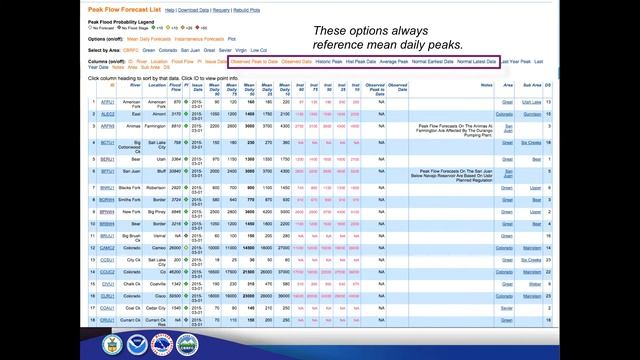Sort by the Notes column heading
640x360 pixels.
point(487,85)
